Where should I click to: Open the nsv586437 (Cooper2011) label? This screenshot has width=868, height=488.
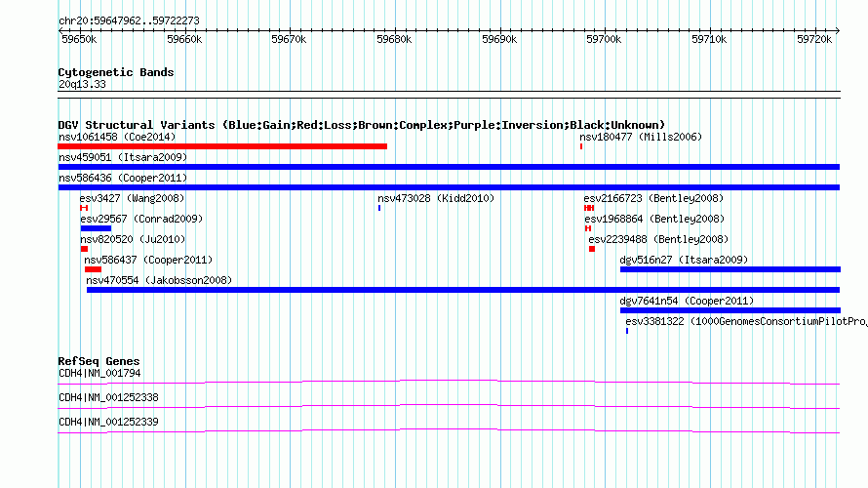tap(148, 260)
